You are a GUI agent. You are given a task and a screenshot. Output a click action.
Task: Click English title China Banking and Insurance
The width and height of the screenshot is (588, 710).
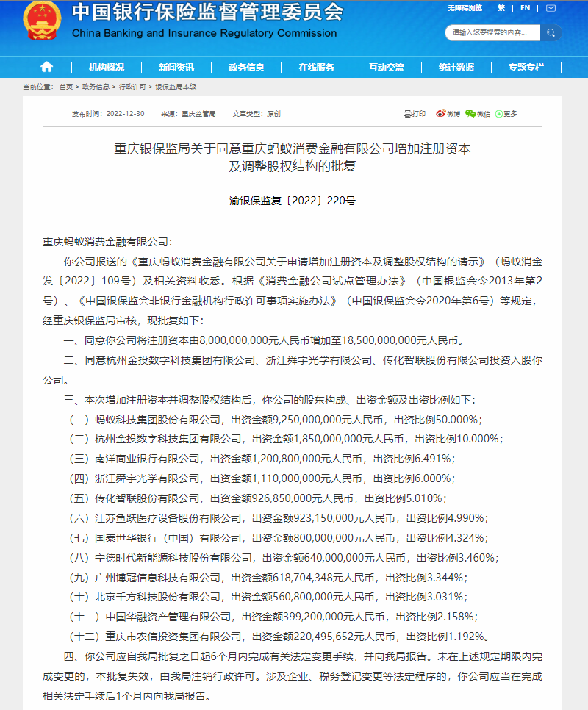point(204,33)
